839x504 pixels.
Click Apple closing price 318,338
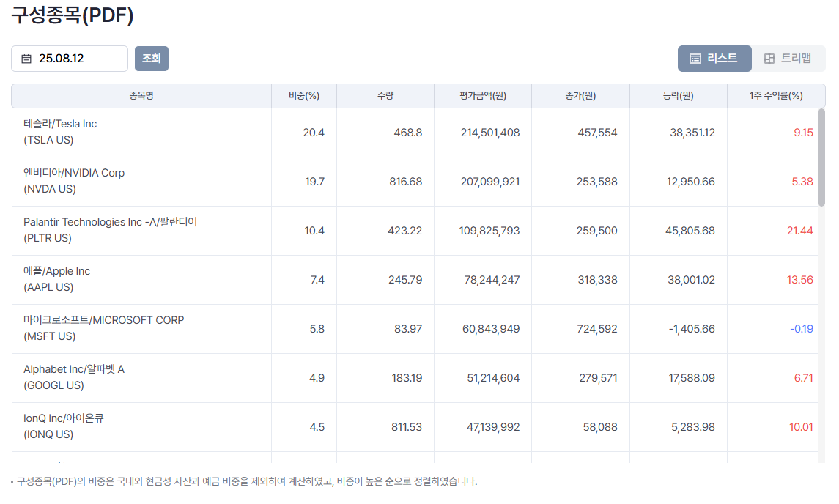point(597,280)
